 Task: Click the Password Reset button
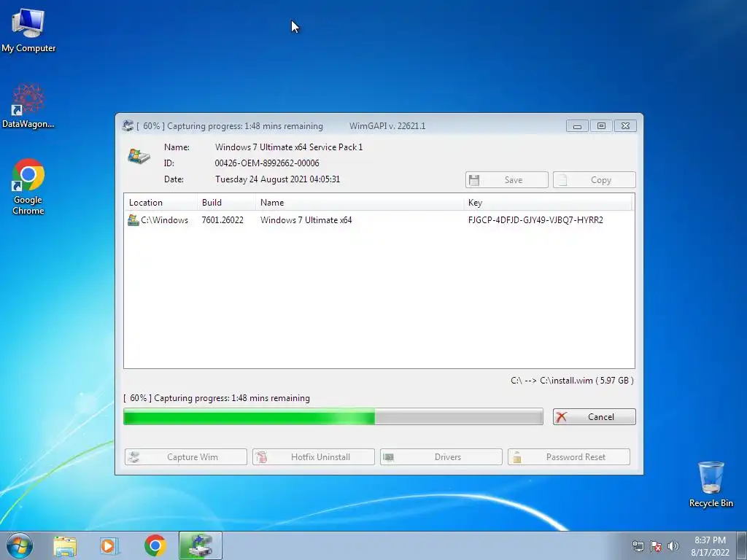point(569,456)
